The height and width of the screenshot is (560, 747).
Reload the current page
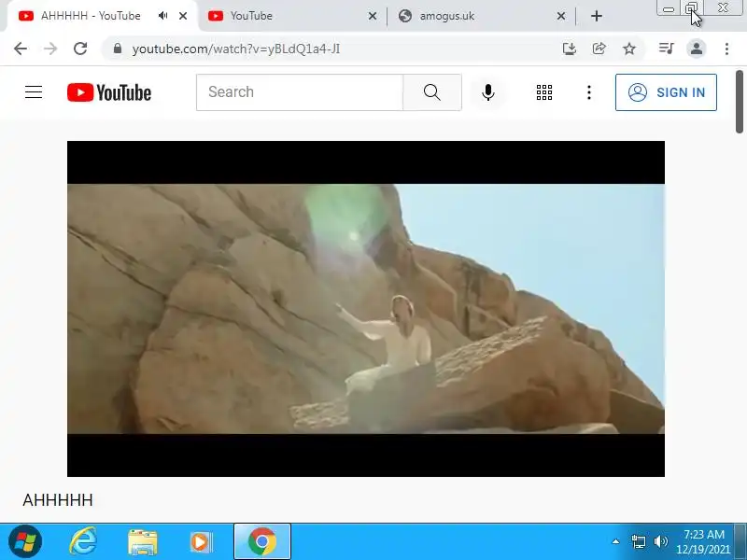coord(80,49)
